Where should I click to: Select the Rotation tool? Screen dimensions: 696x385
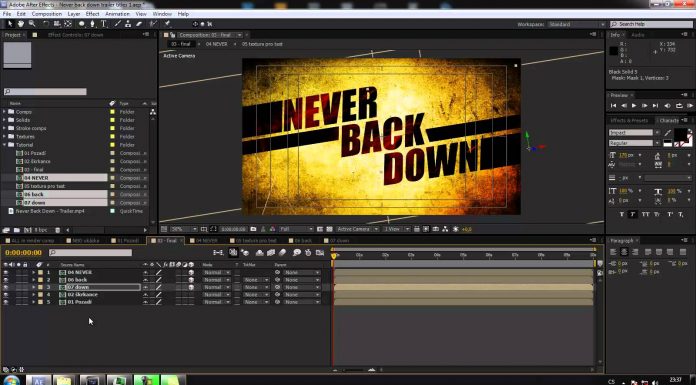[x=46, y=24]
